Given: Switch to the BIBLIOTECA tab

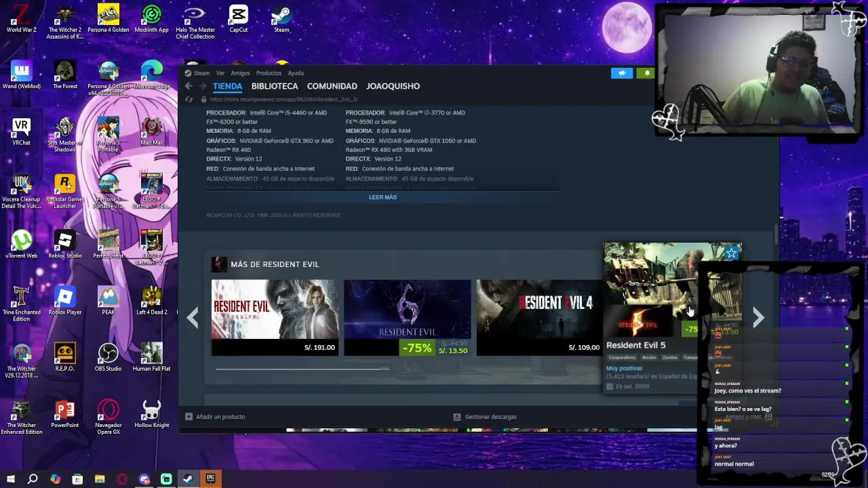Looking at the screenshot, I should coord(275,86).
